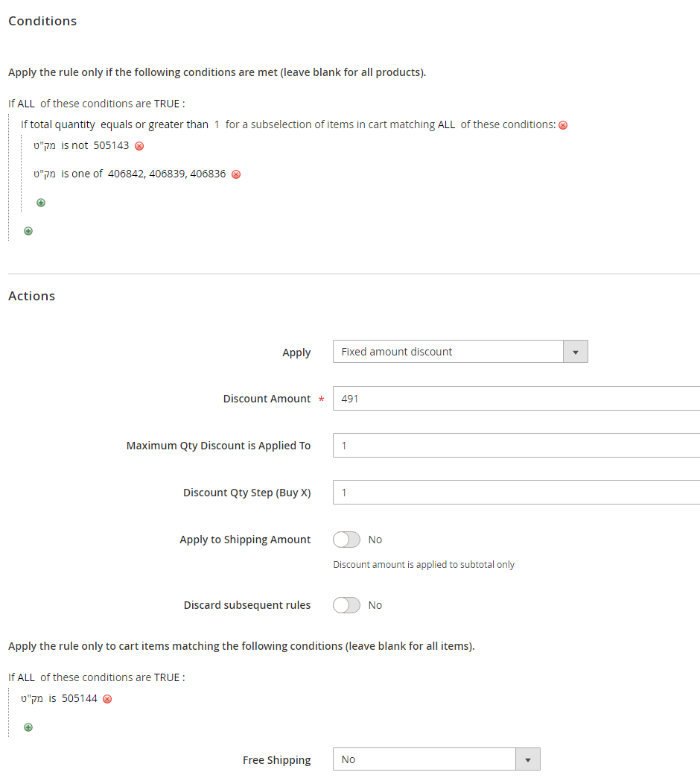Enable Apply to Shipping Amount
Screen dimensions: 700x778
346,539
